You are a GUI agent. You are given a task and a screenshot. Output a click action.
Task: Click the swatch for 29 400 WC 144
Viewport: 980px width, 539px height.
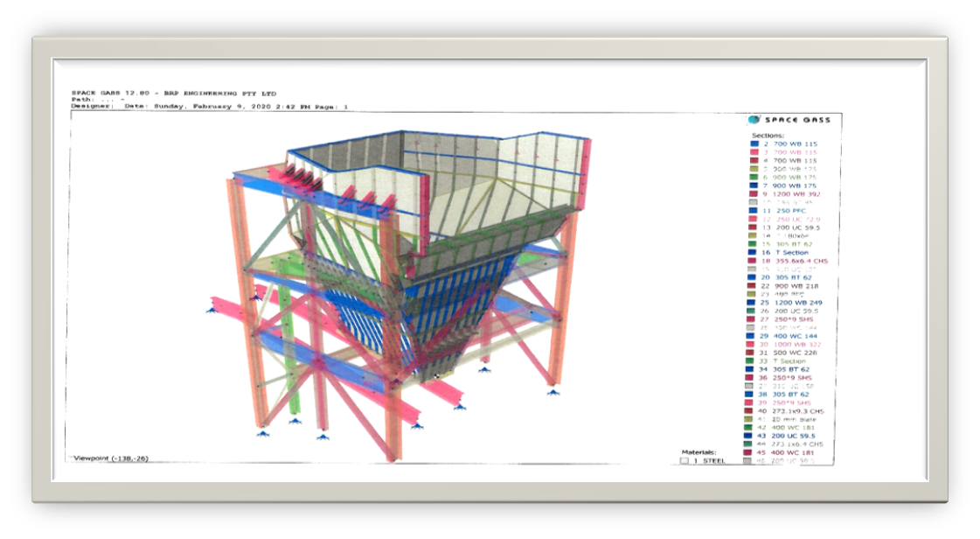tap(754, 336)
